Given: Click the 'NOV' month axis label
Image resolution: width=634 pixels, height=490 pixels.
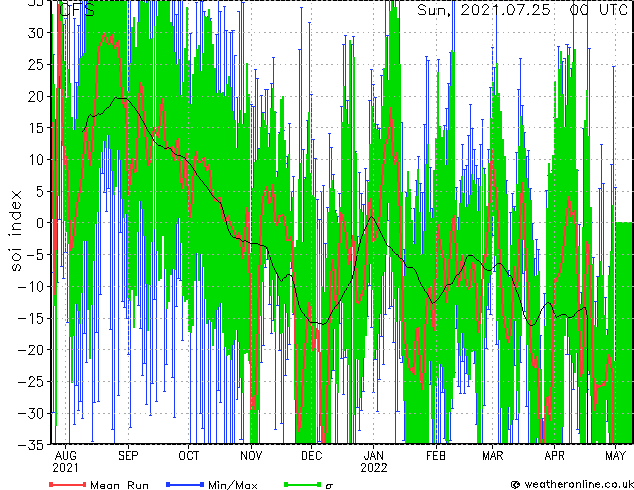Looking at the screenshot, I should (x=251, y=456).
